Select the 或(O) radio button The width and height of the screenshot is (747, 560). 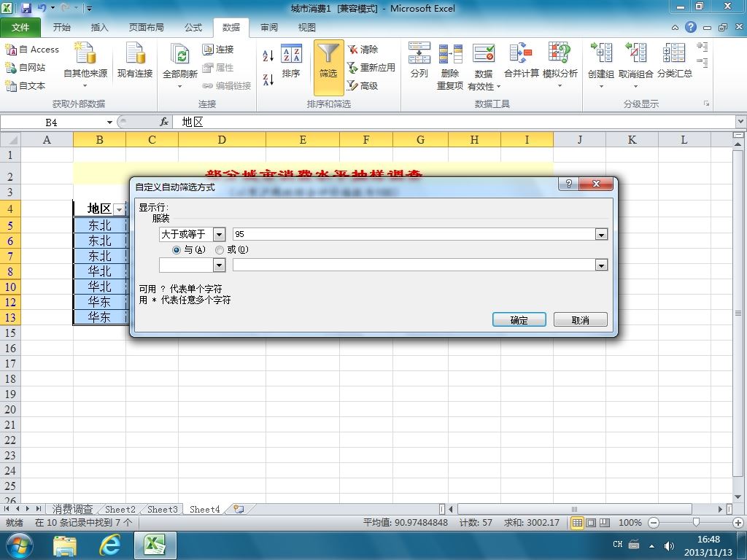click(x=219, y=250)
